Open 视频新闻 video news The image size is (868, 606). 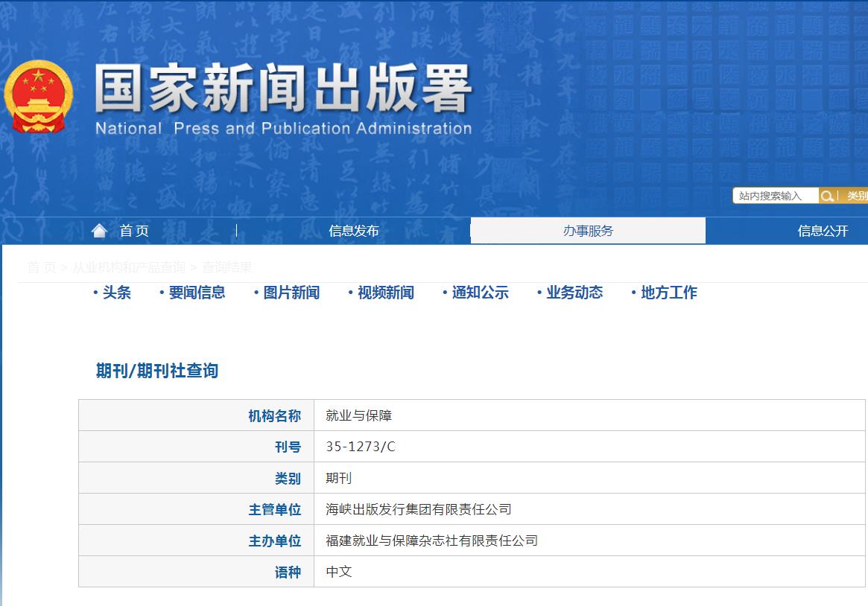(x=387, y=293)
